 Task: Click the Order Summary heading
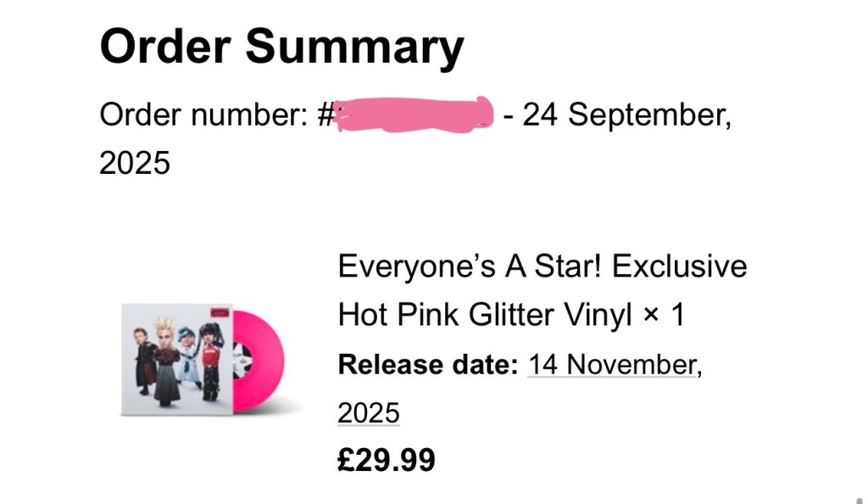click(281, 47)
